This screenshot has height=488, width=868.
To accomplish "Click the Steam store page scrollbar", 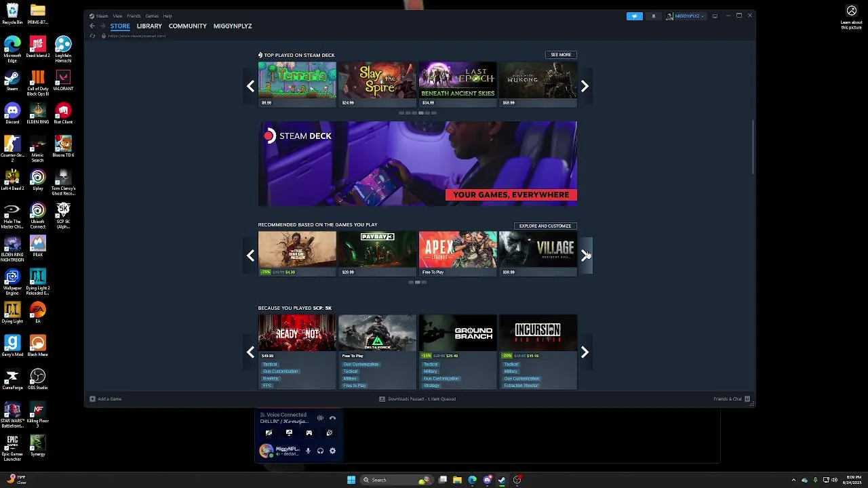I will point(753,148).
